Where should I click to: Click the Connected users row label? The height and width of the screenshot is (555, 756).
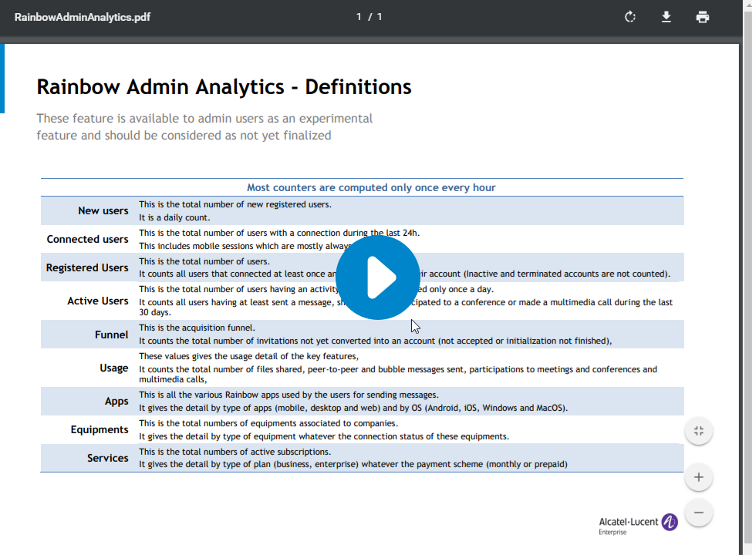click(x=87, y=240)
